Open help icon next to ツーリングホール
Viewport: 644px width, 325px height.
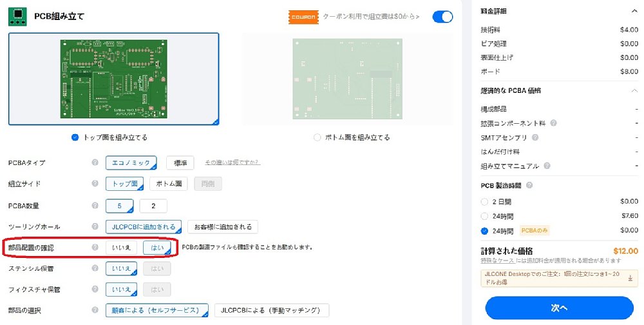[x=95, y=226]
